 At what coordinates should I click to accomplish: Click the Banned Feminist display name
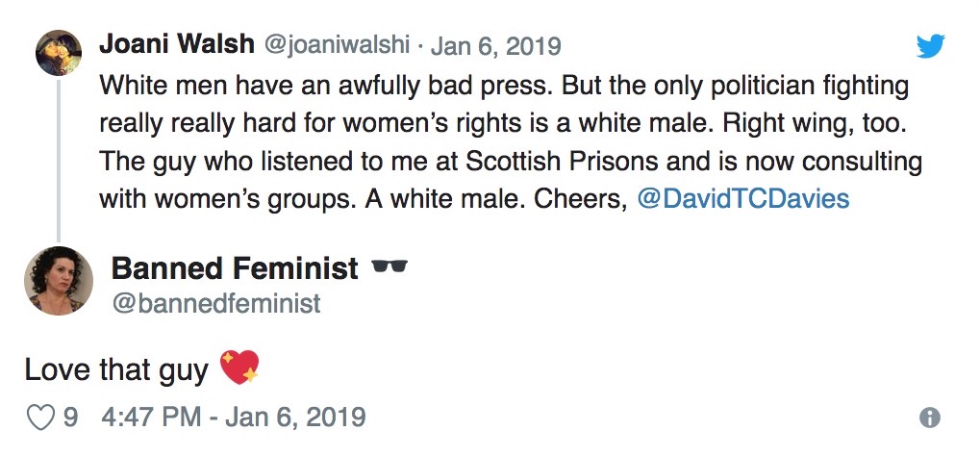235,268
